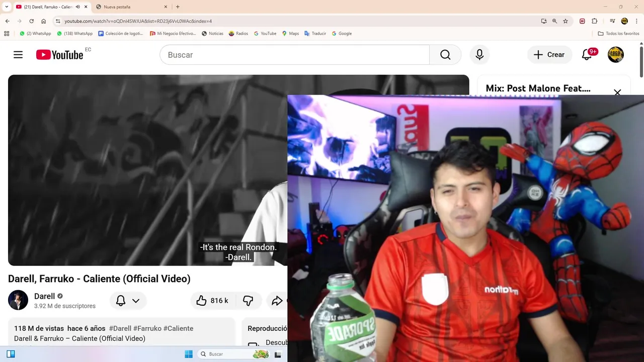Open zoom magnifier icon in address bar
This screenshot has width=644, height=362.
tap(554, 21)
